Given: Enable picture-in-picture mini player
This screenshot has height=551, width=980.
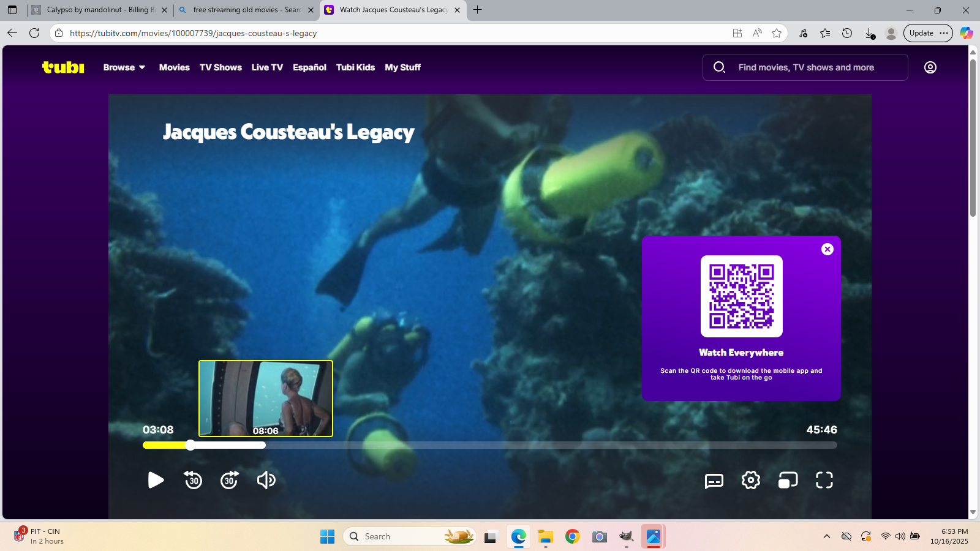Looking at the screenshot, I should (x=788, y=480).
